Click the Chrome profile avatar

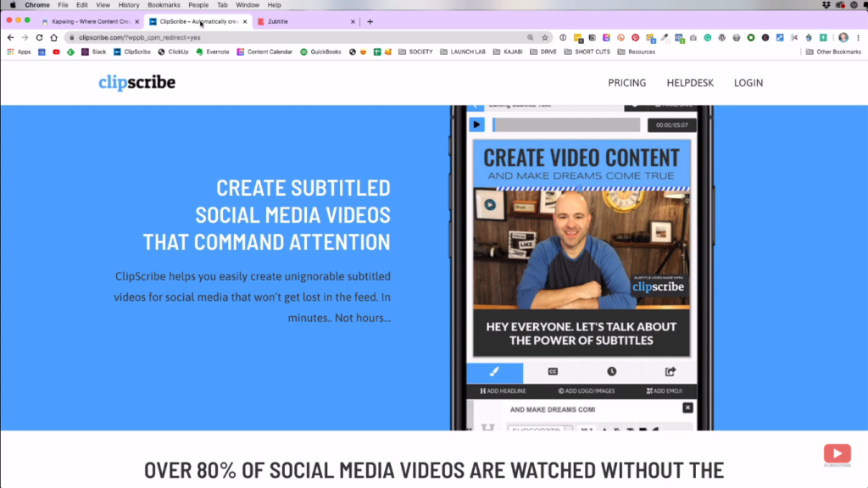coord(843,37)
